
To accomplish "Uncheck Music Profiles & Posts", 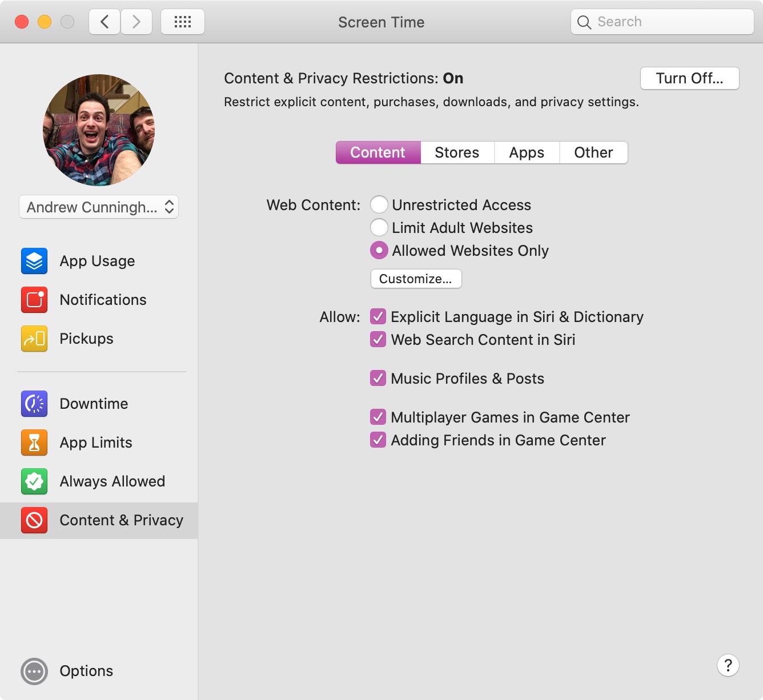I will coord(378,378).
